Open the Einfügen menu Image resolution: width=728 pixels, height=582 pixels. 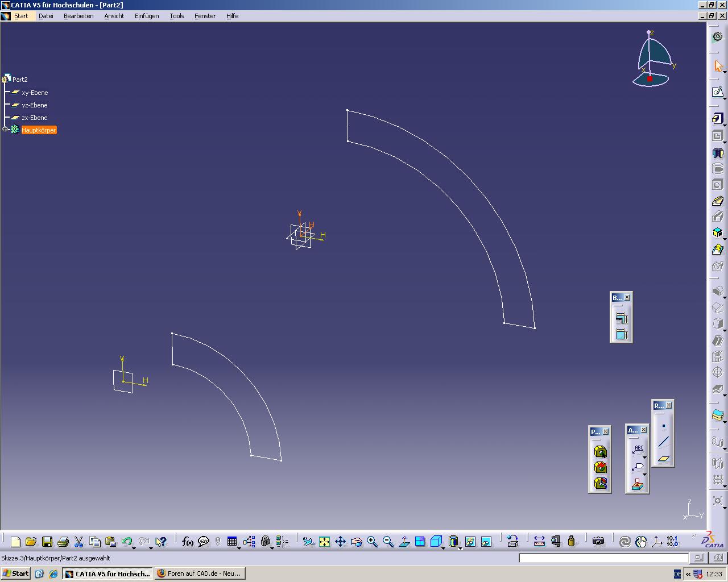(x=147, y=16)
